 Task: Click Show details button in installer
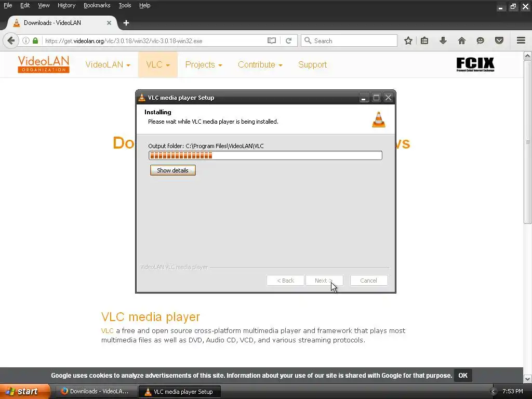[172, 170]
